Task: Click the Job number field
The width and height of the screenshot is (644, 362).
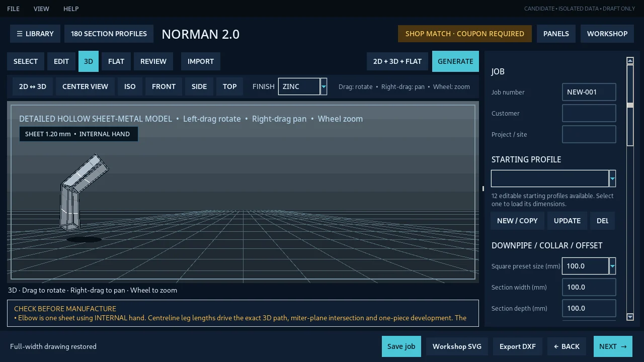Action: [x=589, y=92]
